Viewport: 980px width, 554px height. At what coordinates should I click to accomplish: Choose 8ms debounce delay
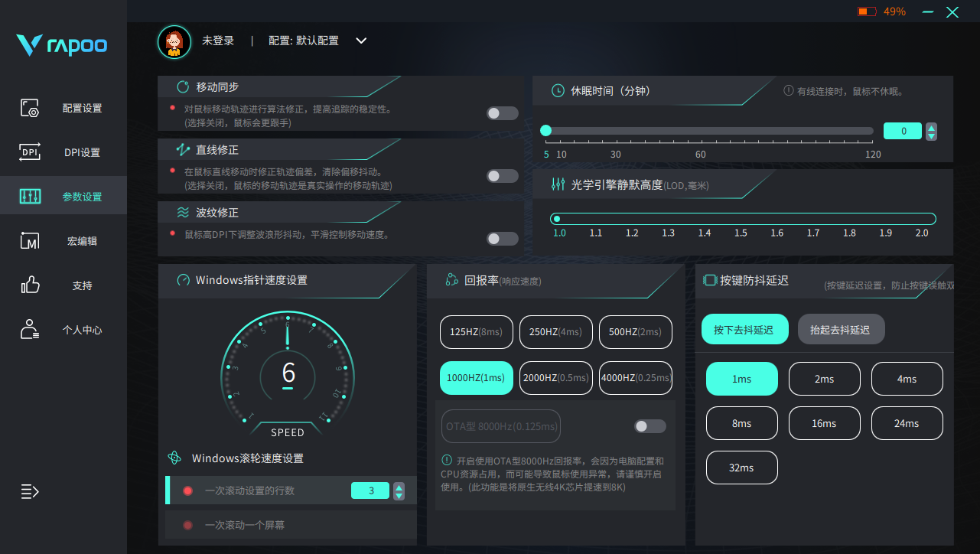pyautogui.click(x=741, y=423)
